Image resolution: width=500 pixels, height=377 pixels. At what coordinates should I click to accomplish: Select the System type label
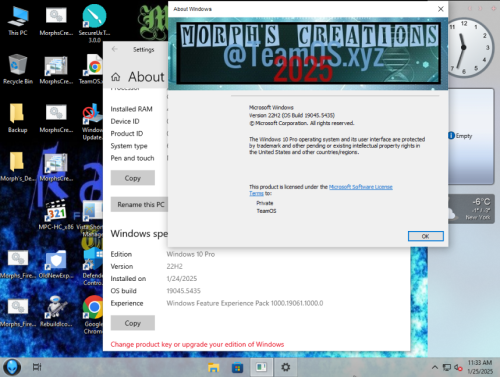click(129, 146)
